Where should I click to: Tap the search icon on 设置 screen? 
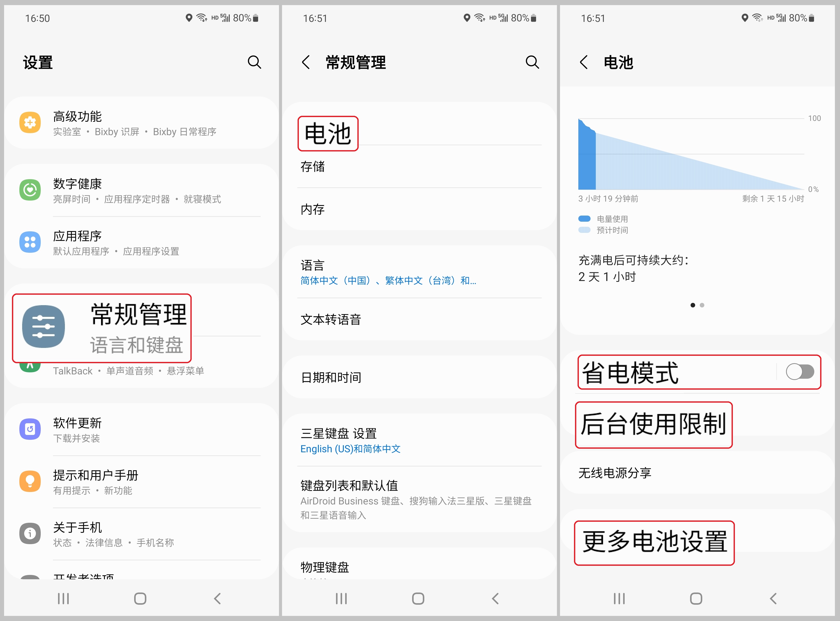tap(255, 62)
